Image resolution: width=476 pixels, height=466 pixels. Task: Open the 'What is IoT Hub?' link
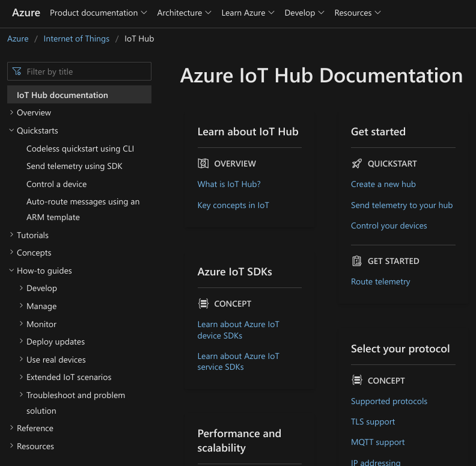coord(229,184)
